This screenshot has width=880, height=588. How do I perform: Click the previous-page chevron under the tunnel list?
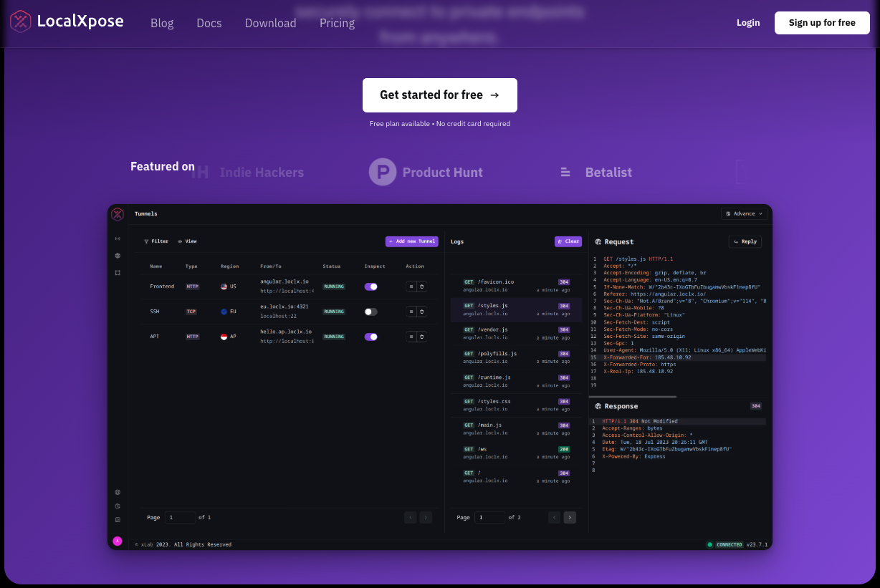410,517
